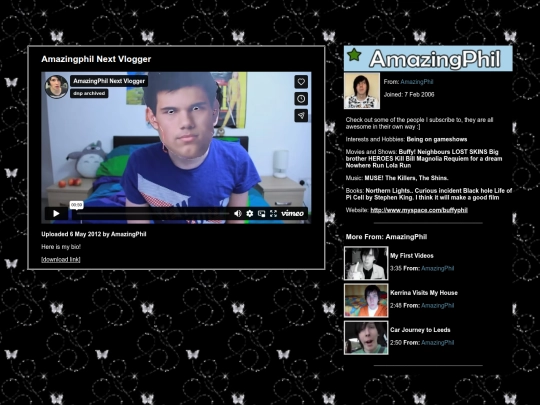Open 'Kerrina Visits My House' thumbnail
The width and height of the screenshot is (540, 405).
click(x=366, y=300)
